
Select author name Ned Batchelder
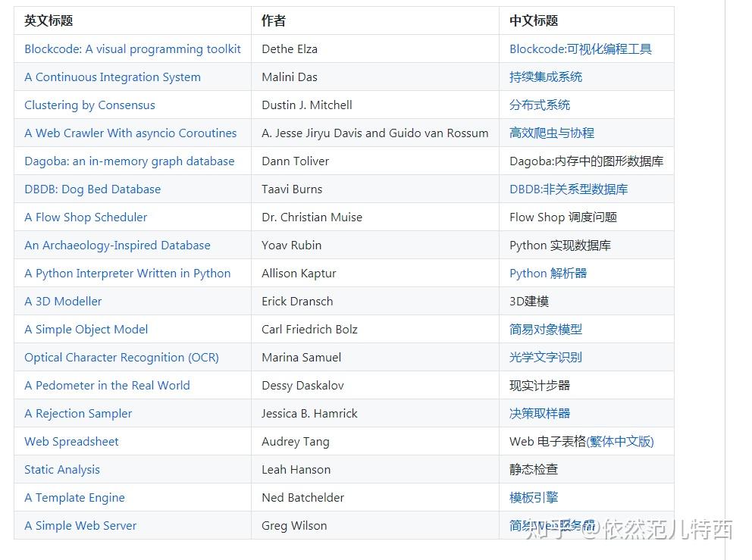303,498
